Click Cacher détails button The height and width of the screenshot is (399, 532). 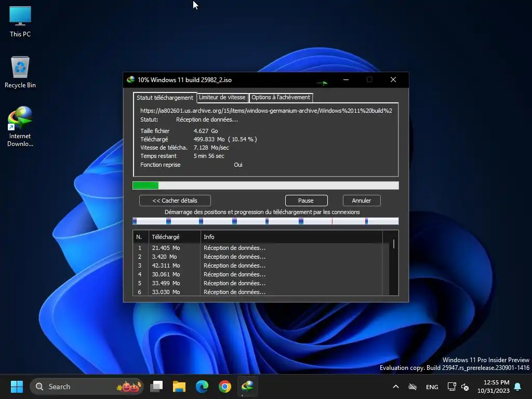point(175,201)
